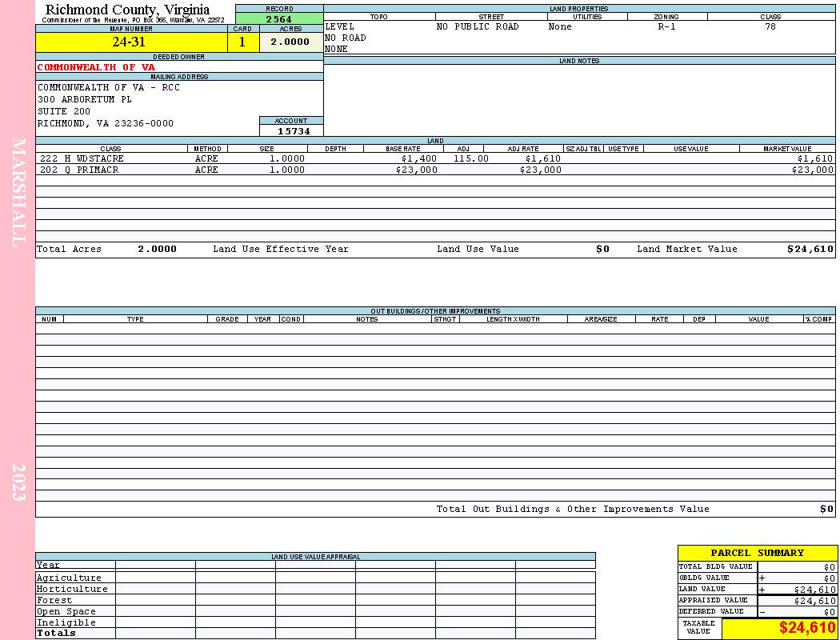Click mailing address line SUITE 200
840x640 pixels.
[64, 111]
